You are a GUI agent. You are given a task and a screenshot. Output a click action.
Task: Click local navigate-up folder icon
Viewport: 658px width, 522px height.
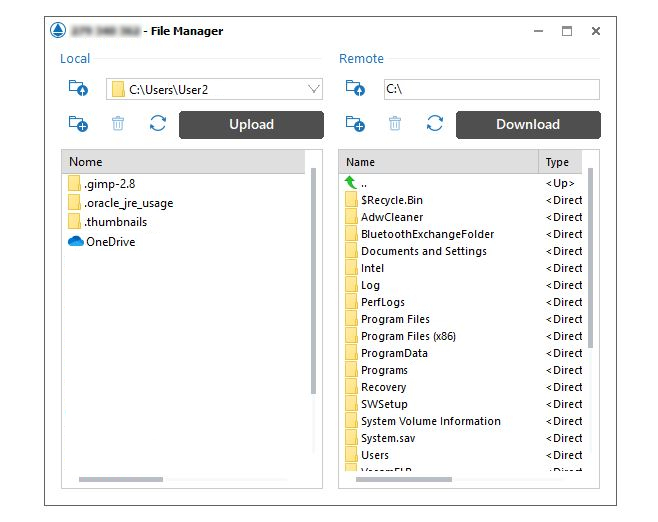pos(78,89)
